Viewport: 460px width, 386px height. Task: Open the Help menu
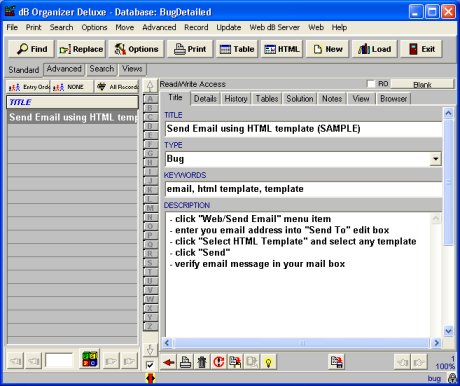[339, 27]
